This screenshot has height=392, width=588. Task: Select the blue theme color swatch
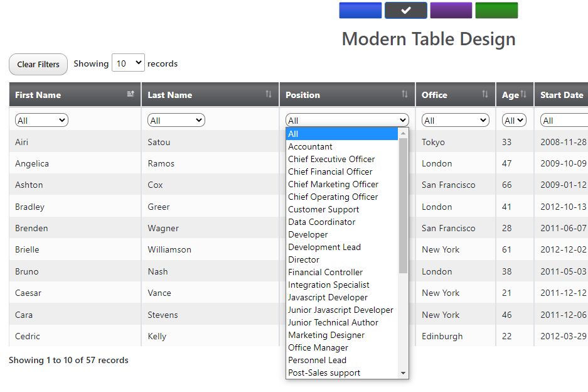[x=360, y=11]
